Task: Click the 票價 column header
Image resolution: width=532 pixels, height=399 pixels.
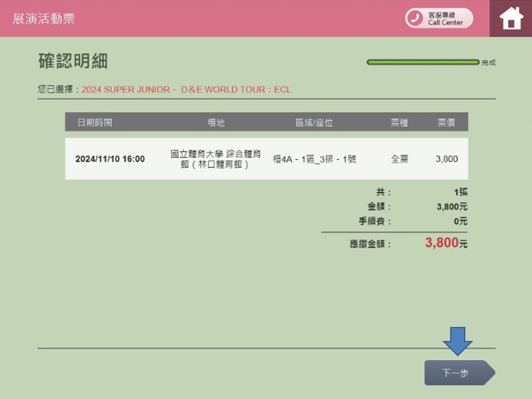Action: pyautogui.click(x=446, y=123)
